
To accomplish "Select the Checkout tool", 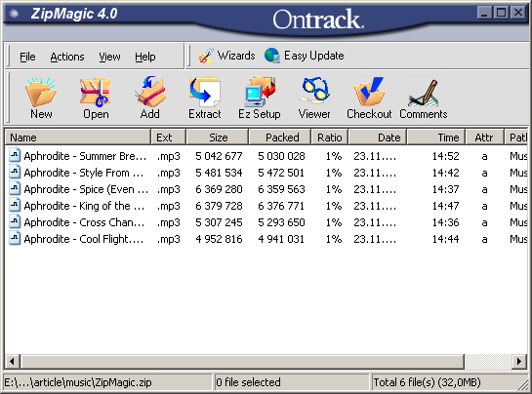I will [x=369, y=98].
